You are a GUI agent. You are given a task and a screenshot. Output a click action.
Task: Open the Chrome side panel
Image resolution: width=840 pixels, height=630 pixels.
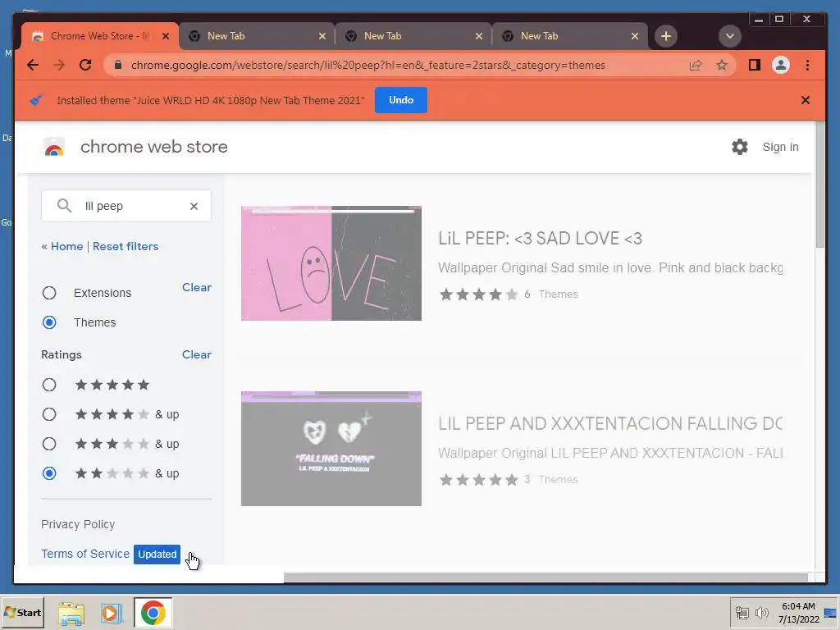pyautogui.click(x=755, y=66)
